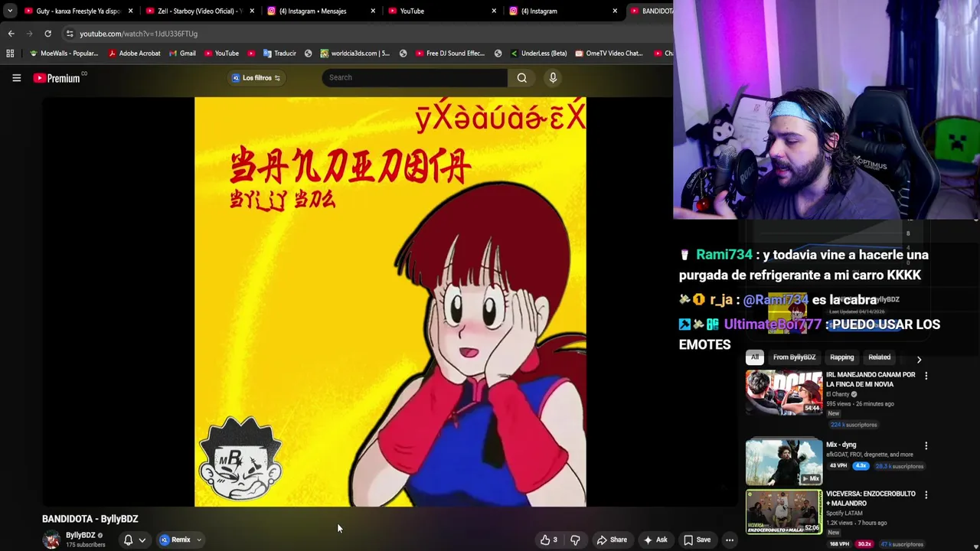Open worldcia3ds.com bookmark
980x551 pixels.
[x=354, y=54]
